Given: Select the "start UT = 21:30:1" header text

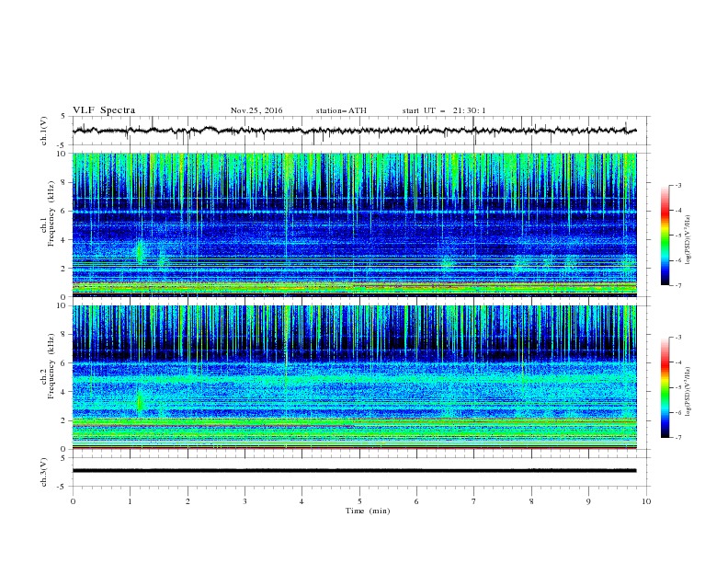Looking at the screenshot, I should [444, 110].
